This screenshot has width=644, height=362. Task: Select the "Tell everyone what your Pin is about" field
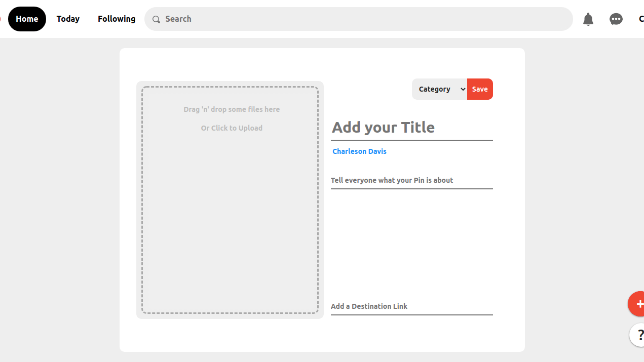411,180
